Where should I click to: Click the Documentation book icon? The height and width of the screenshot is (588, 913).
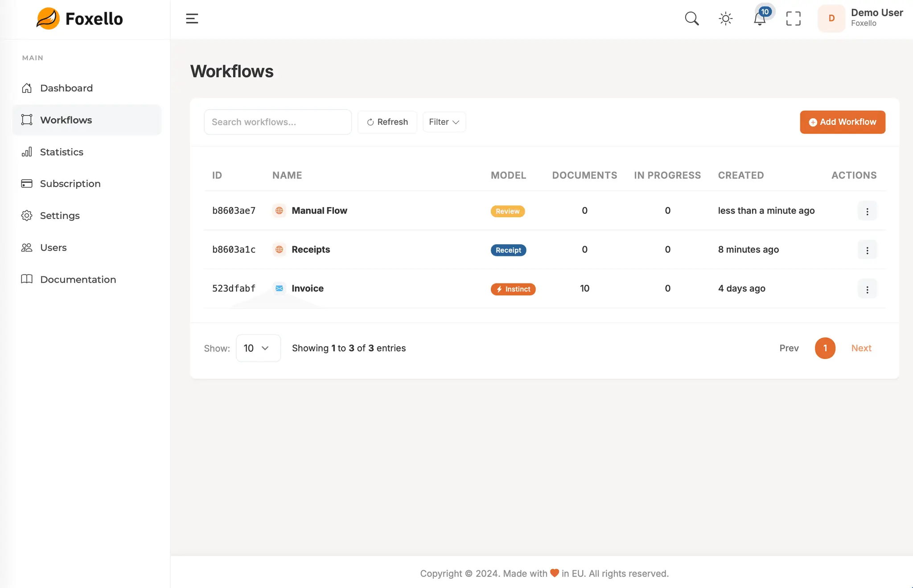pyautogui.click(x=27, y=279)
